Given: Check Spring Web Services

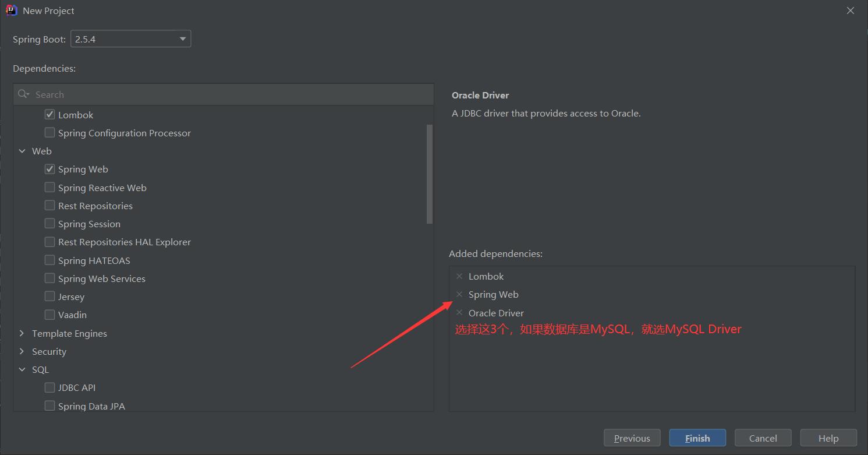Looking at the screenshot, I should pos(49,278).
